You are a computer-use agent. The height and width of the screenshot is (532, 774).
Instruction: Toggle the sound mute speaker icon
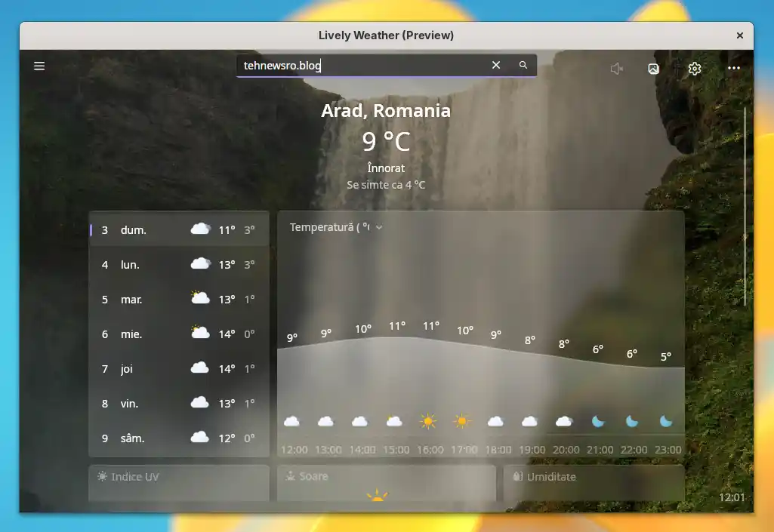(617, 69)
